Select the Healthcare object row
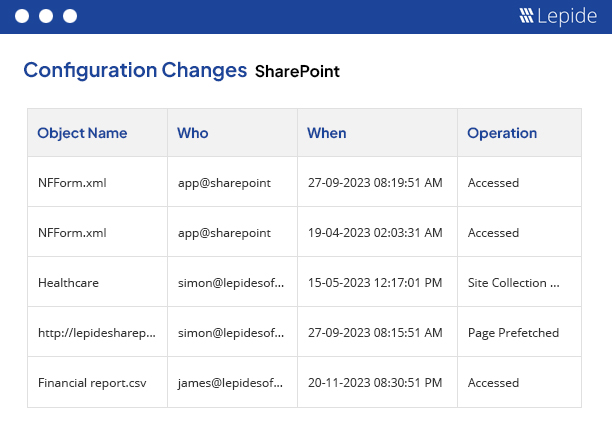612x430 pixels. click(x=68, y=283)
